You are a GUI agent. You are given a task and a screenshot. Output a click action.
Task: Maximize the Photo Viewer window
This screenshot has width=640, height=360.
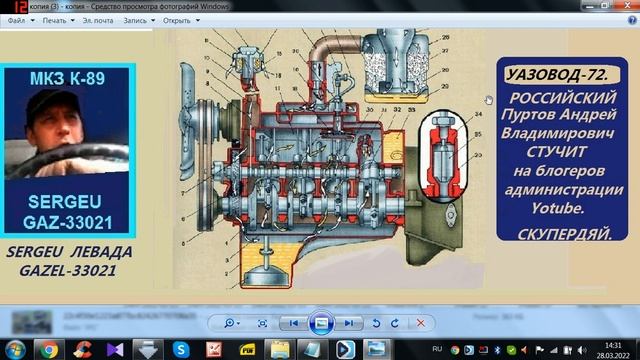pyautogui.click(x=606, y=6)
